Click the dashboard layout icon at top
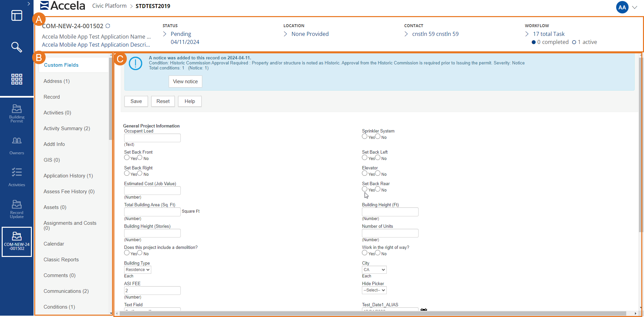Viewport: 644px width, 317px height. pyautogui.click(x=16, y=15)
